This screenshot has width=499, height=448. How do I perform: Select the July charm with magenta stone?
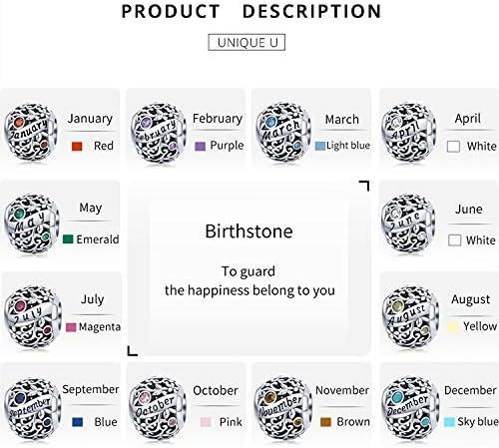pyautogui.click(x=33, y=316)
